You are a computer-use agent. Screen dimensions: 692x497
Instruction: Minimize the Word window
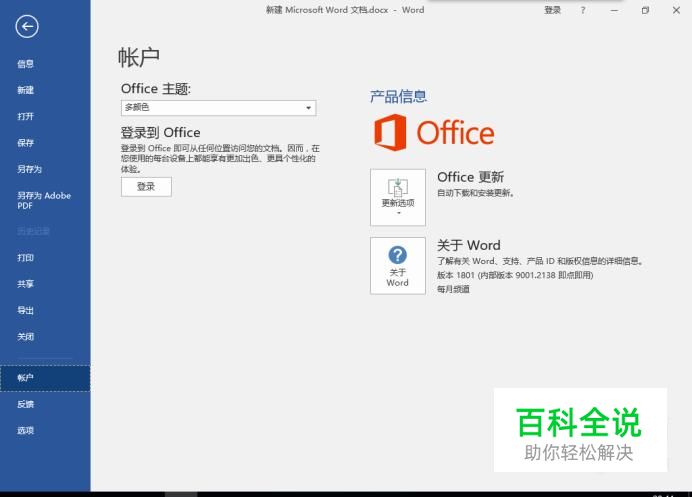614,10
